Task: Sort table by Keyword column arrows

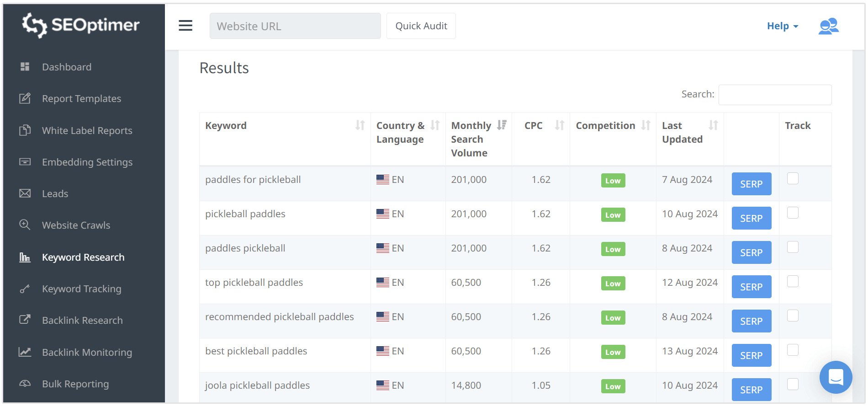Action: coord(360,125)
